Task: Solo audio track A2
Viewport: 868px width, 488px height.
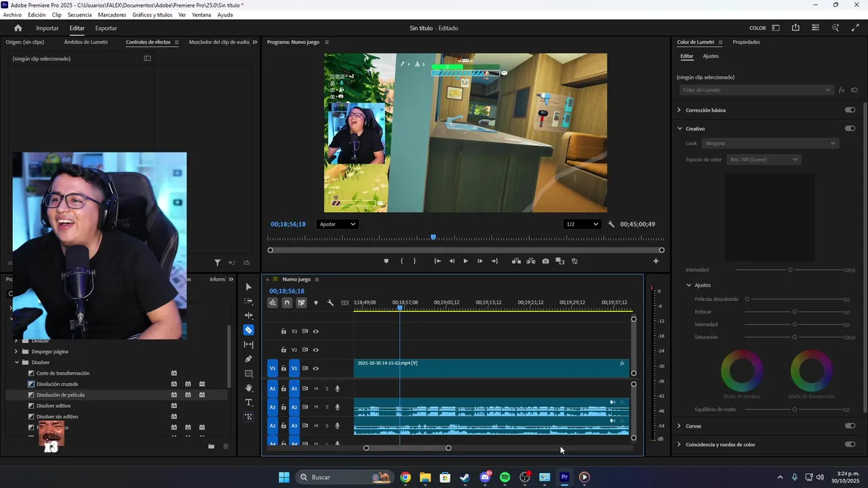Action: click(x=327, y=407)
